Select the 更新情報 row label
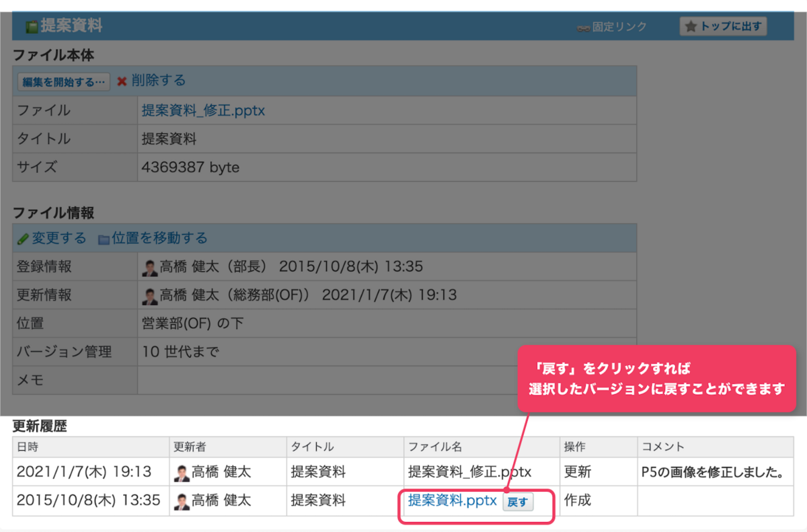 coord(44,295)
